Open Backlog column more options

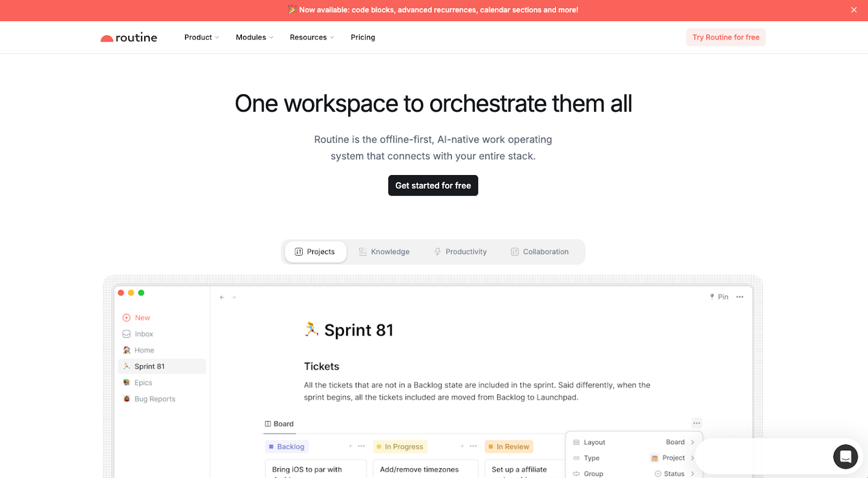pyautogui.click(x=361, y=446)
